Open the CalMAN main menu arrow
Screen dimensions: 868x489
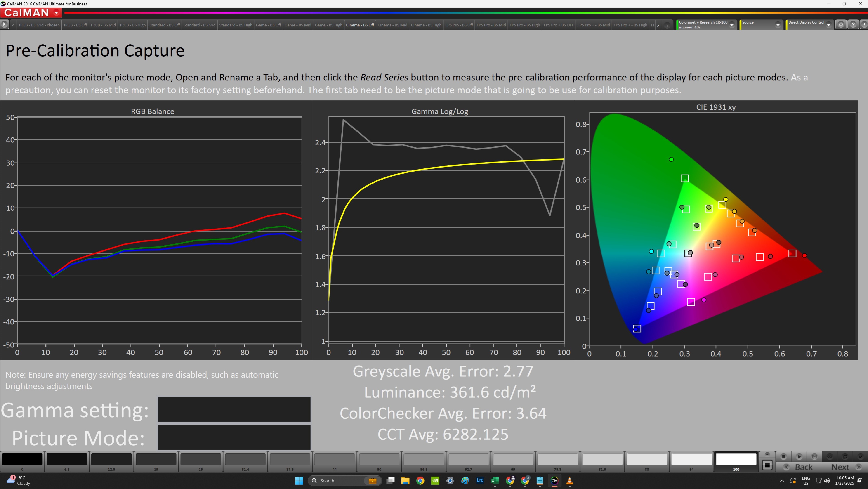point(56,13)
